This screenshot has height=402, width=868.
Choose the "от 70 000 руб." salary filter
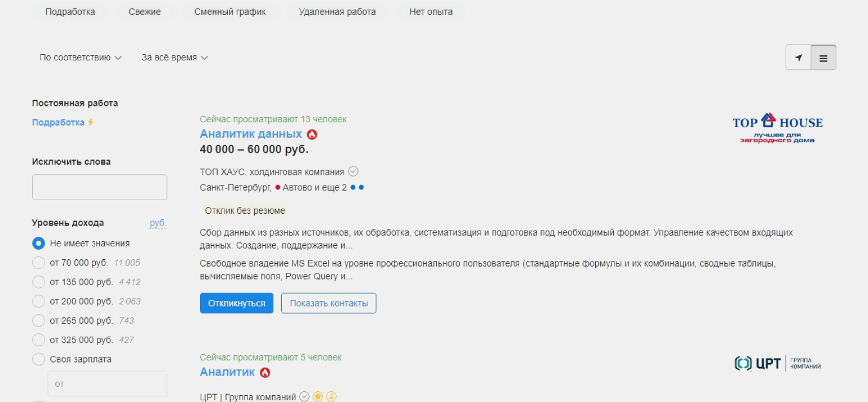(38, 263)
